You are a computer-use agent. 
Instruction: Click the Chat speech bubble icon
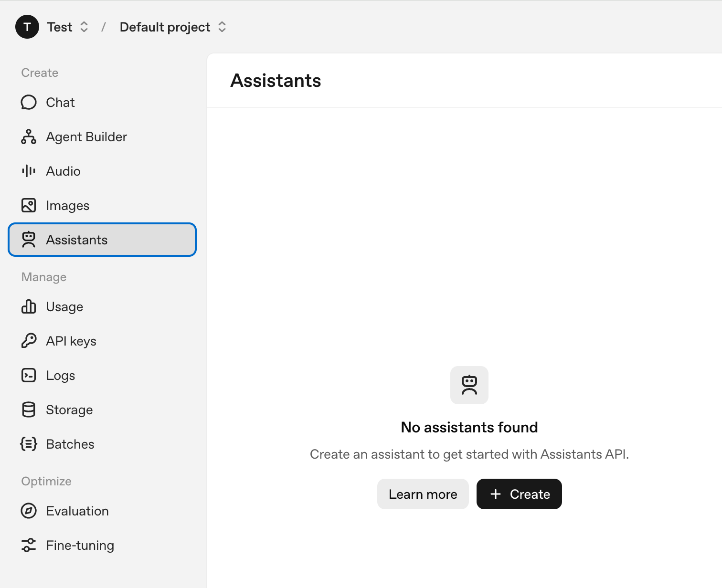click(29, 103)
